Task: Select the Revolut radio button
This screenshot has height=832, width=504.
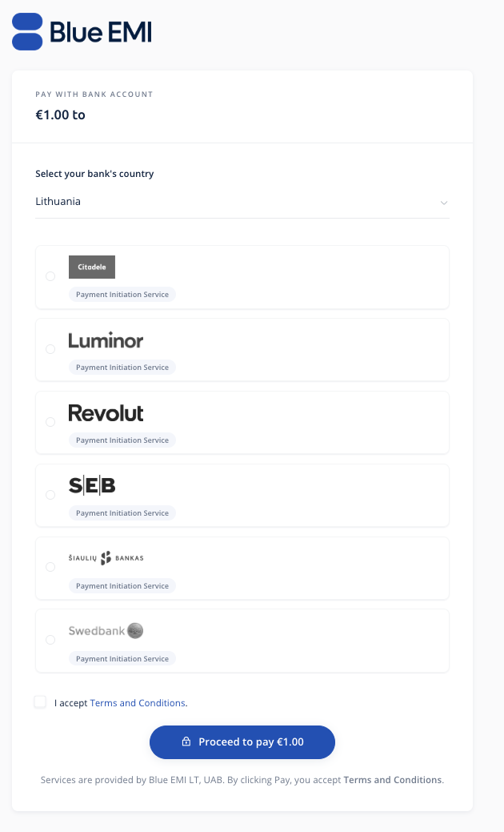Action: [50, 422]
